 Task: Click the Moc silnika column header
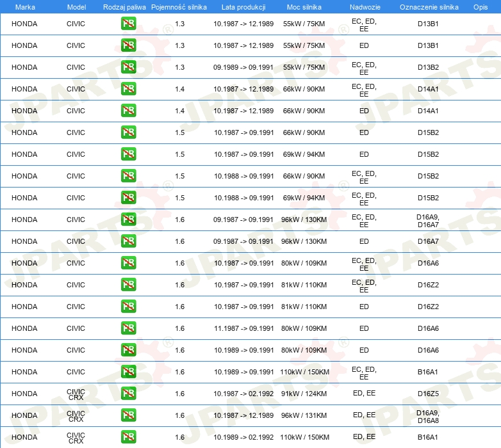pos(304,7)
